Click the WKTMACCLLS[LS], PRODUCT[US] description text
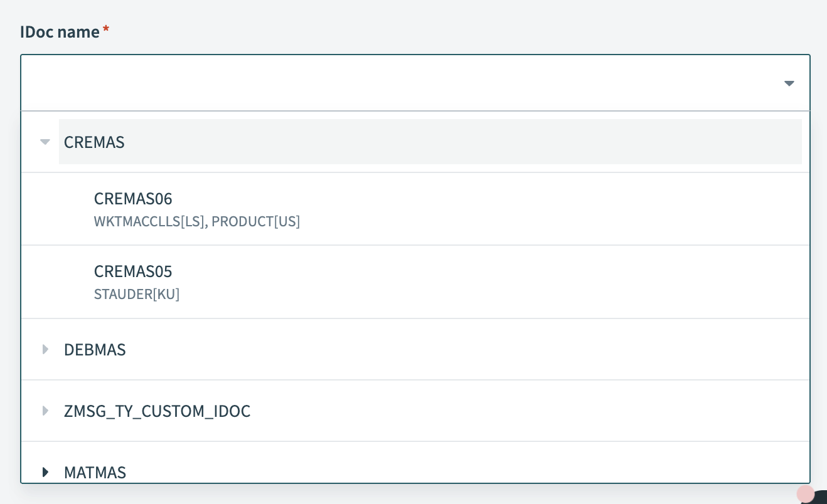 (197, 222)
